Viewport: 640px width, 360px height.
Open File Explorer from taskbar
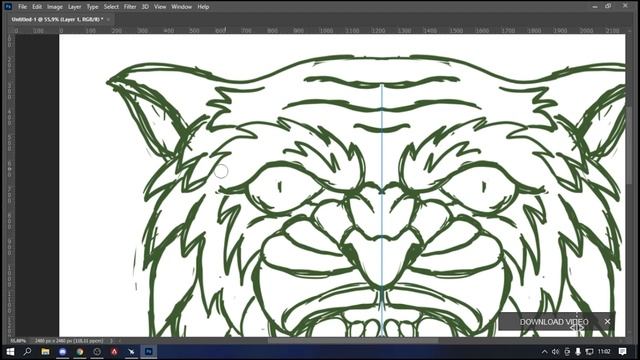[45, 351]
